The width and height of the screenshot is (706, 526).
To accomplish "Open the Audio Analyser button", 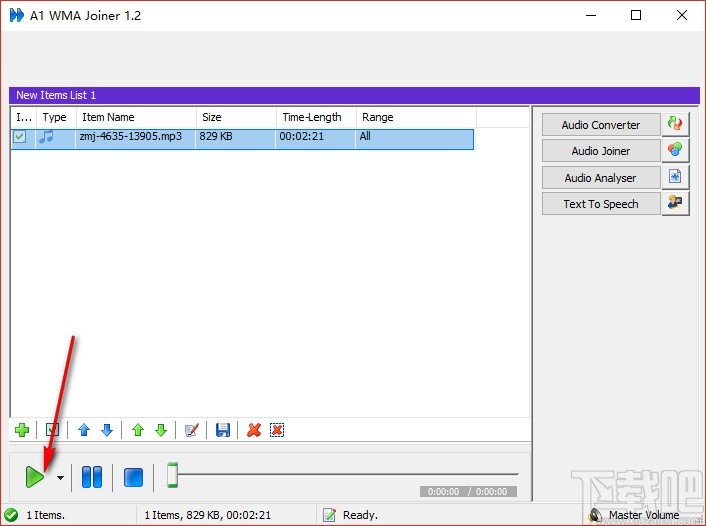I will coord(601,178).
